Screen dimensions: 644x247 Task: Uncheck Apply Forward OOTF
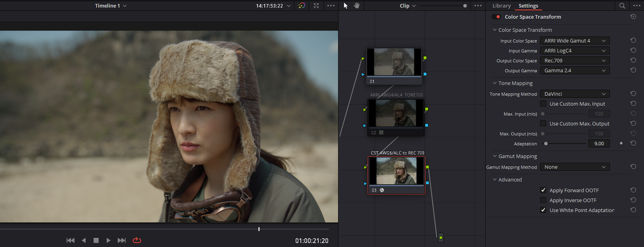pyautogui.click(x=543, y=190)
